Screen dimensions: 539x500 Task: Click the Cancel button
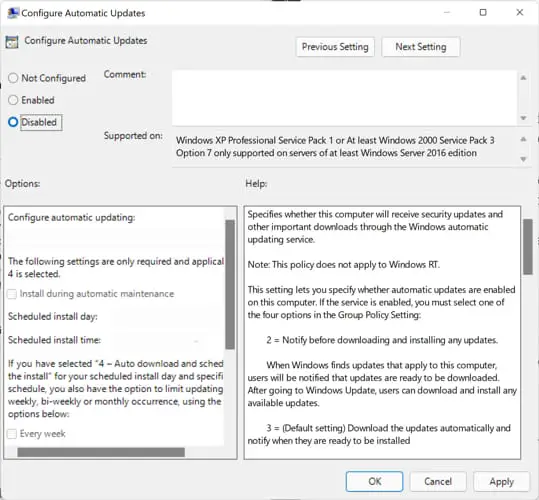(438, 481)
